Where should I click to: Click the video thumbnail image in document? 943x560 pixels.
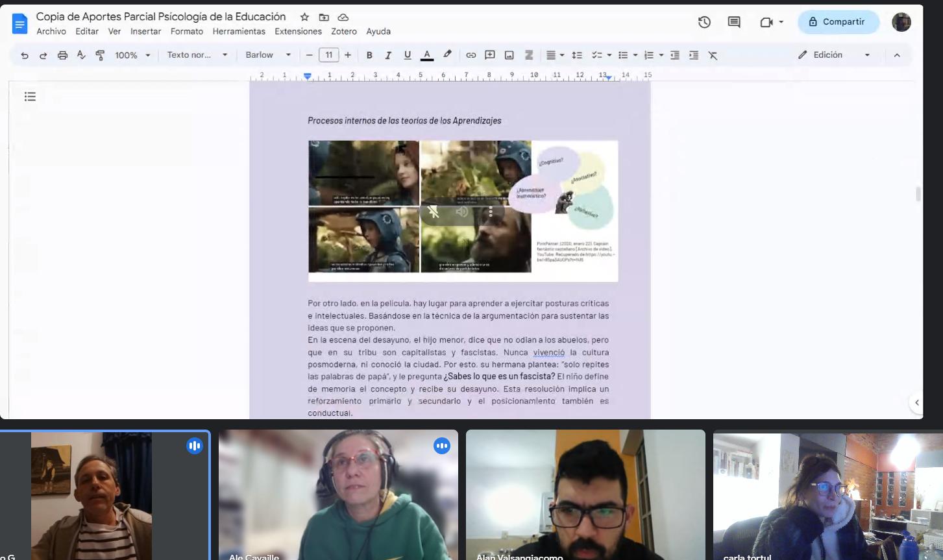tap(463, 211)
